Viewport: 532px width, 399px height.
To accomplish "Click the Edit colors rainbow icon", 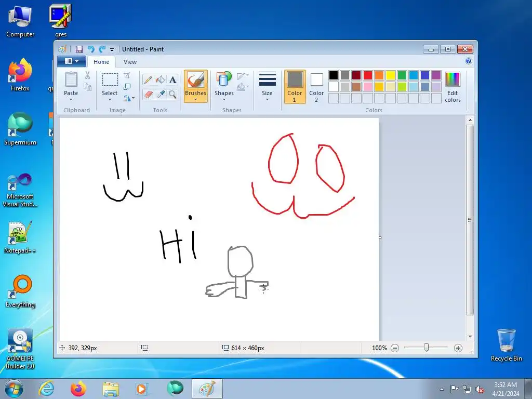I will click(x=453, y=79).
